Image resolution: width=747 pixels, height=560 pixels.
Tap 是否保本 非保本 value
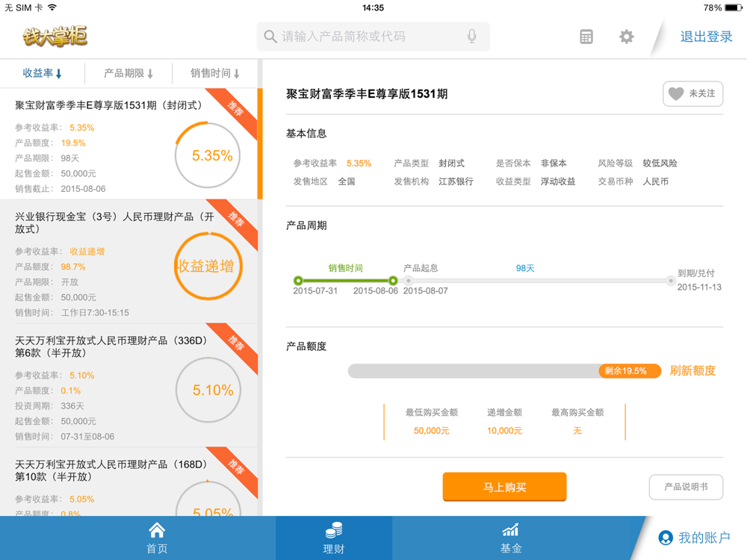554,164
